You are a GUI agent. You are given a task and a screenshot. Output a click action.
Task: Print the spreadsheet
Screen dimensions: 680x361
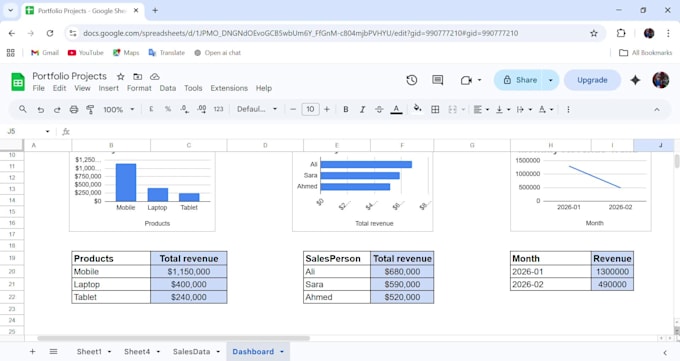pos(74,109)
